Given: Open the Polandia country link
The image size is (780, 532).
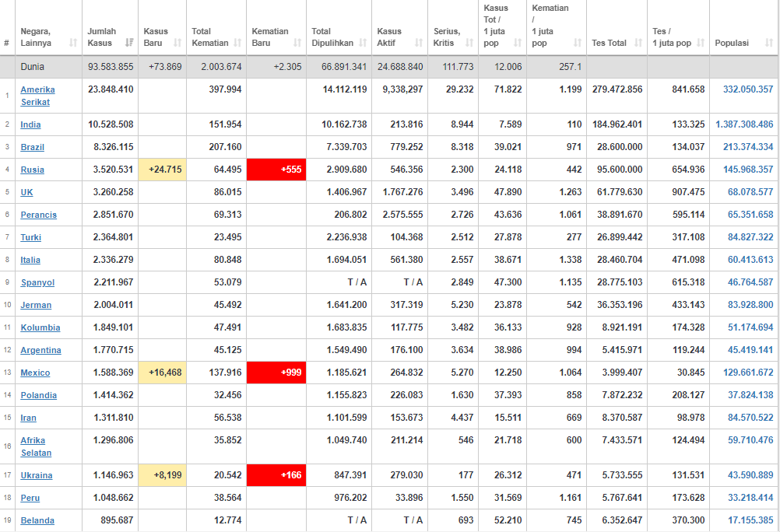Looking at the screenshot, I should pyautogui.click(x=39, y=395).
